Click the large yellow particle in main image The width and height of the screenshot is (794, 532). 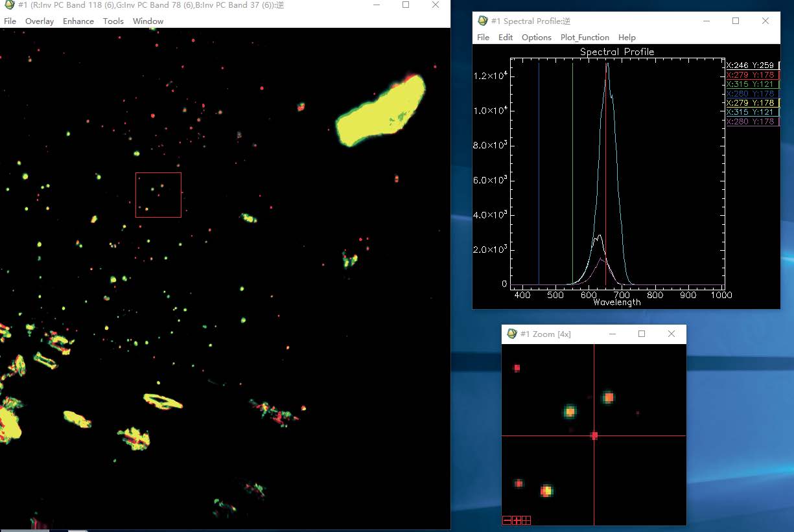click(379, 111)
